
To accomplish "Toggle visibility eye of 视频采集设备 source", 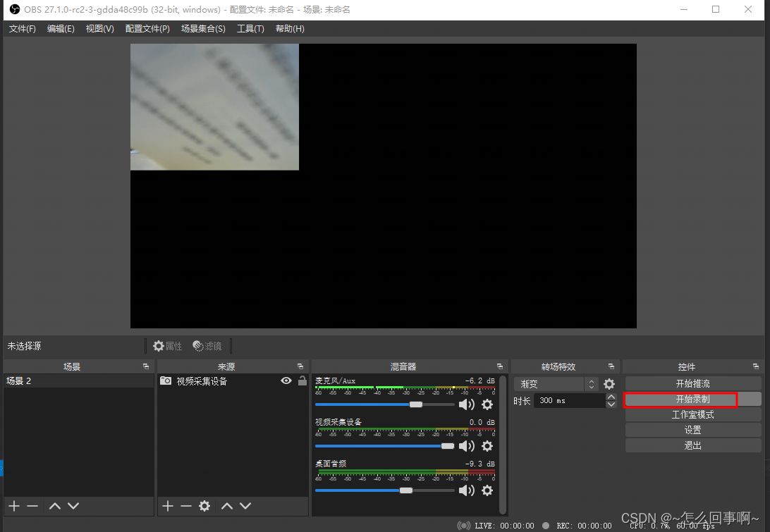I will [x=286, y=381].
